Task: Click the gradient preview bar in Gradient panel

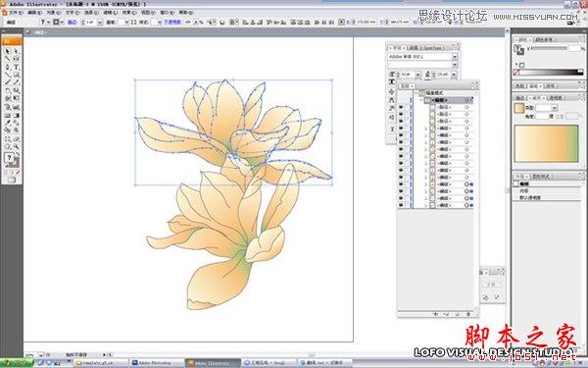Action: [547, 143]
